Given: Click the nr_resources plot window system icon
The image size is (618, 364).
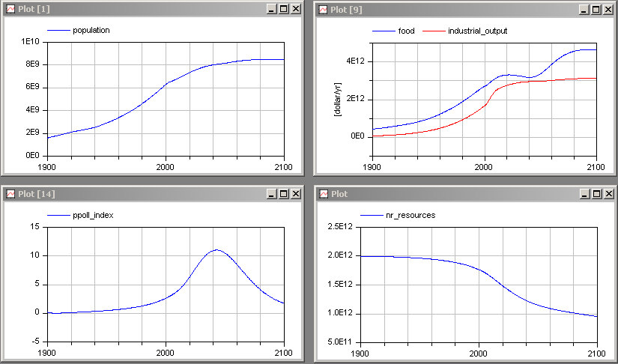Looking at the screenshot, I should 324,194.
